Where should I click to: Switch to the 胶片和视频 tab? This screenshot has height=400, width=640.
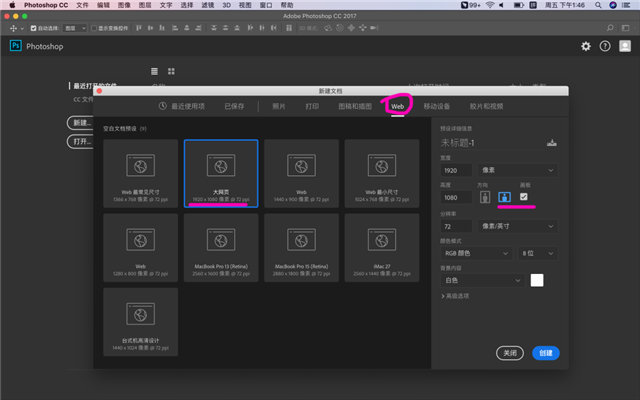[487, 106]
